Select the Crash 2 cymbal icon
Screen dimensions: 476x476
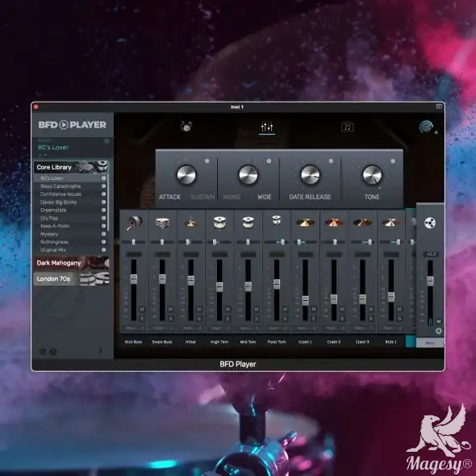tap(334, 223)
